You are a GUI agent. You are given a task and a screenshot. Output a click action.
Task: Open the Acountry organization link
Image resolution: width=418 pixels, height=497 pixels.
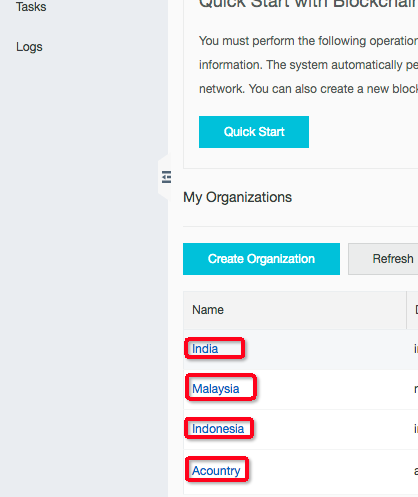(216, 471)
